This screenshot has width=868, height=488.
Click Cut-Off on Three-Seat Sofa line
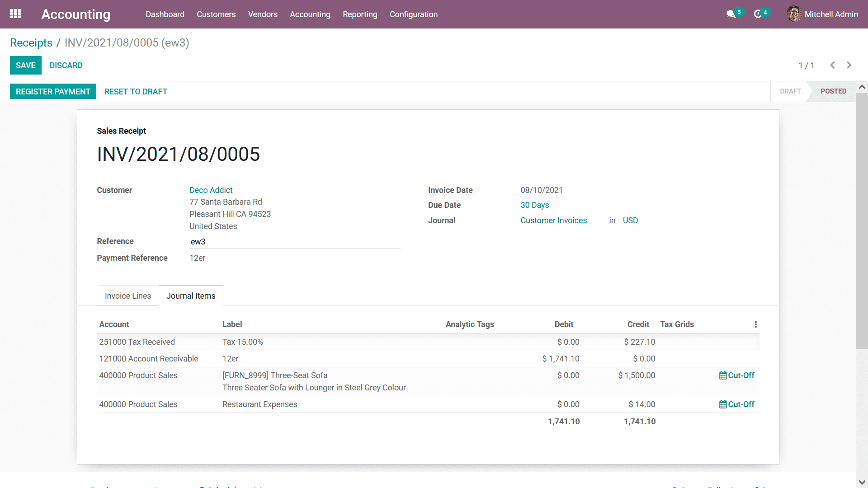point(736,375)
